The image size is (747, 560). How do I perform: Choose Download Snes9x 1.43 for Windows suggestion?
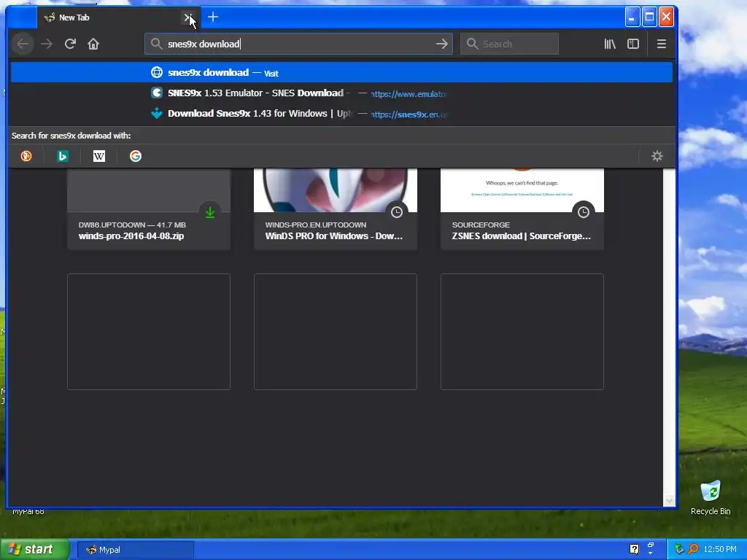coord(341,113)
